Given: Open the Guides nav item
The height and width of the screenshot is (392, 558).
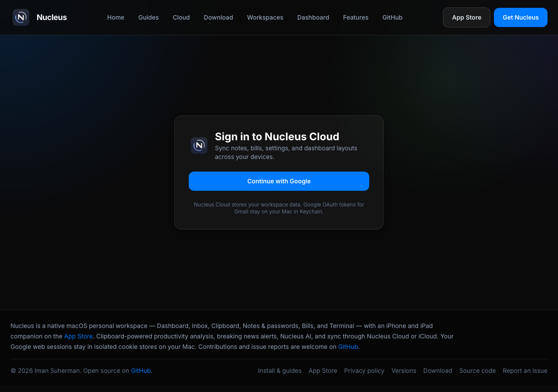Looking at the screenshot, I should pos(149,17).
